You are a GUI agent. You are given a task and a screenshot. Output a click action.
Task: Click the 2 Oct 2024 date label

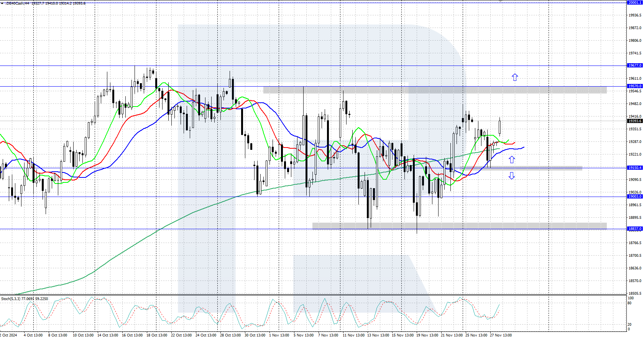click(9, 335)
